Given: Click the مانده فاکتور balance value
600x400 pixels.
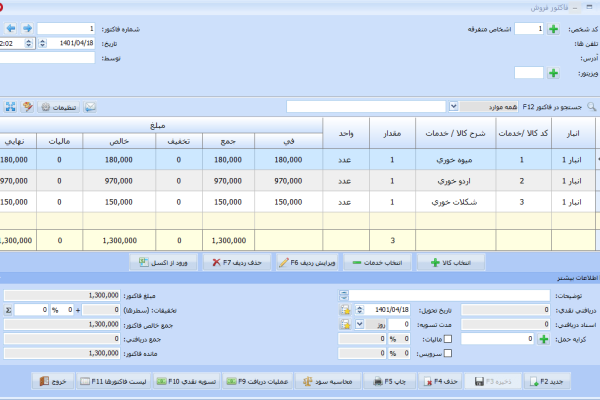Looking at the screenshot, I should point(62,353).
